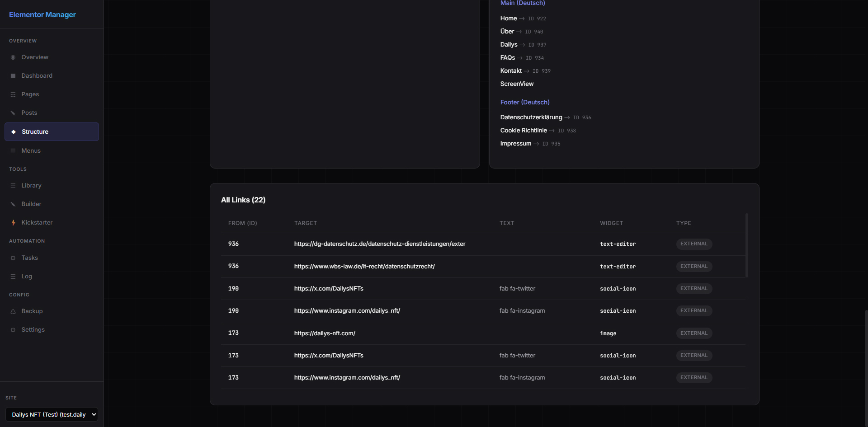Image resolution: width=868 pixels, height=427 pixels.
Task: Click the EXTERNAL badge for dailys-nft.com
Action: tap(693, 333)
